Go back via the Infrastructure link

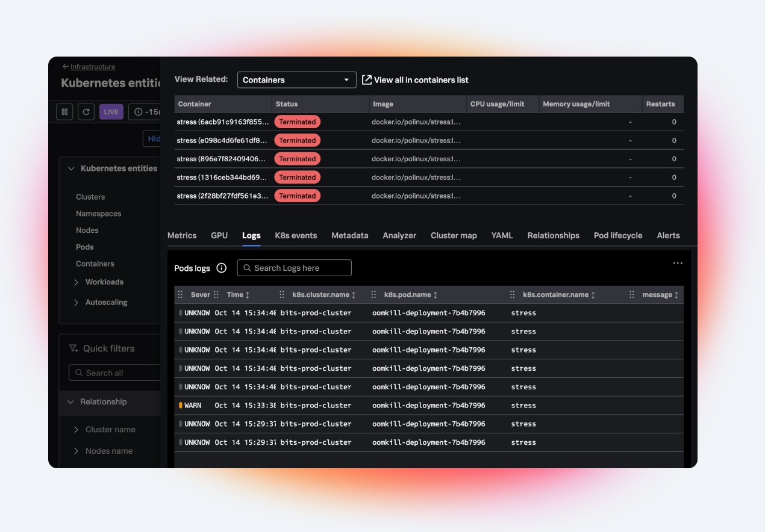(89, 67)
